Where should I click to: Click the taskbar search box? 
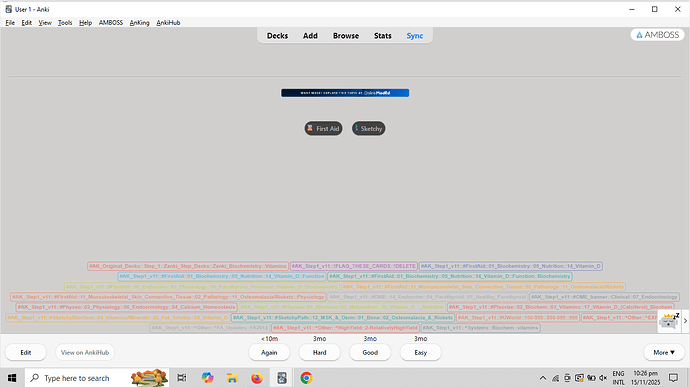click(x=97, y=378)
